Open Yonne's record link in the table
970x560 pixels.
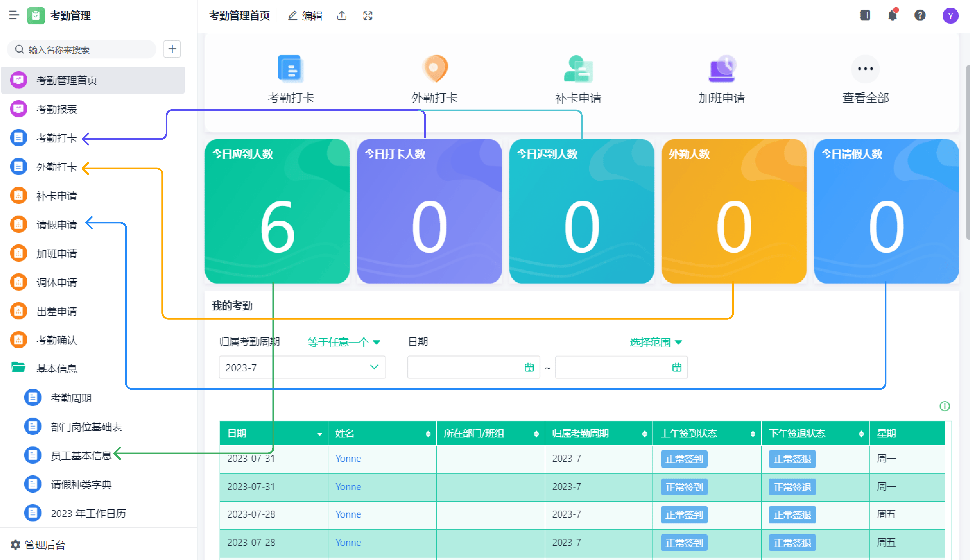click(x=348, y=459)
